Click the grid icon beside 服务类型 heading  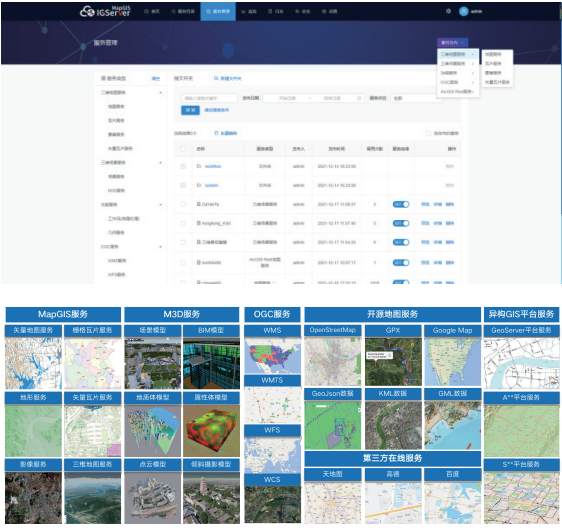pos(103,78)
